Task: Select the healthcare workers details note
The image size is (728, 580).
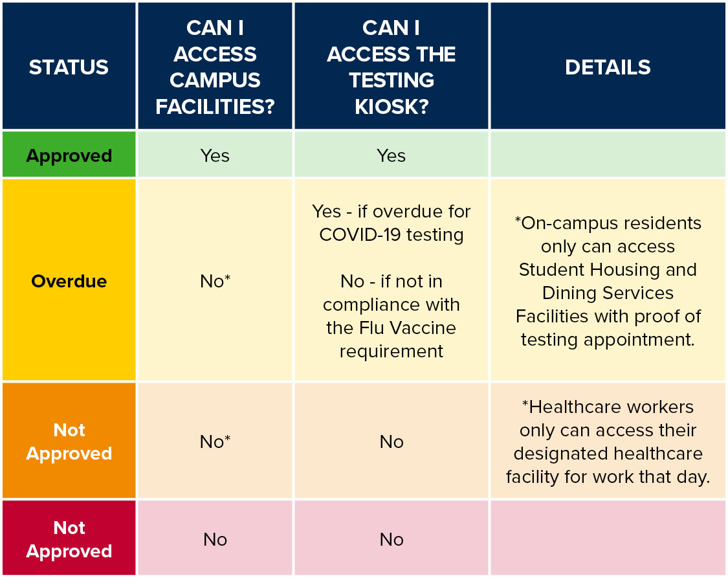Action: pyautogui.click(x=608, y=442)
